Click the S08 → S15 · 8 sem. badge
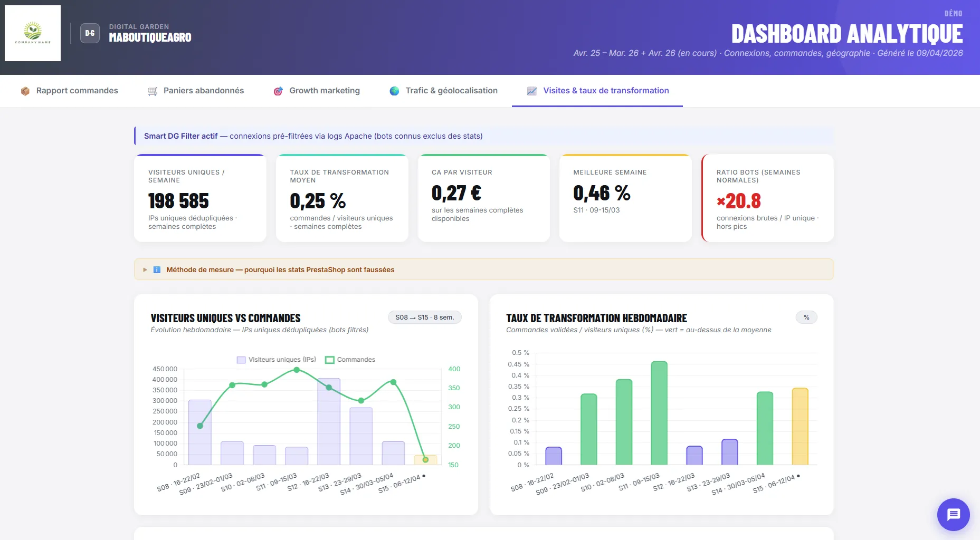The height and width of the screenshot is (540, 980). 424,317
